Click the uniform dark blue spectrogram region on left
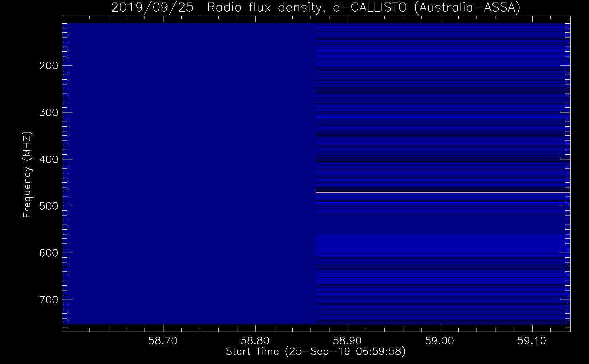589x364 pixels. (x=189, y=174)
